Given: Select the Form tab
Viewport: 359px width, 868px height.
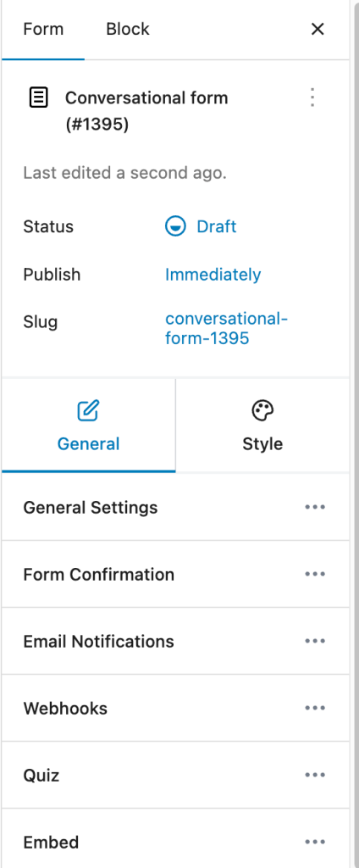Looking at the screenshot, I should pyautogui.click(x=43, y=29).
